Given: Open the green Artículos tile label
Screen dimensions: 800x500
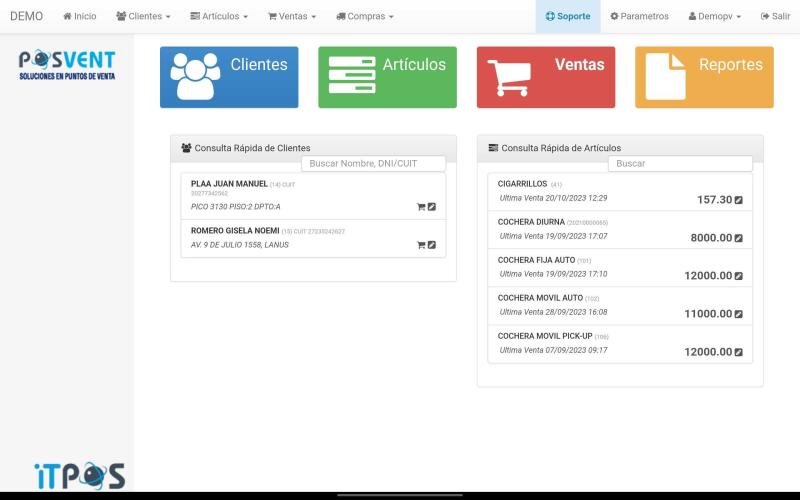Looking at the screenshot, I should (414, 64).
